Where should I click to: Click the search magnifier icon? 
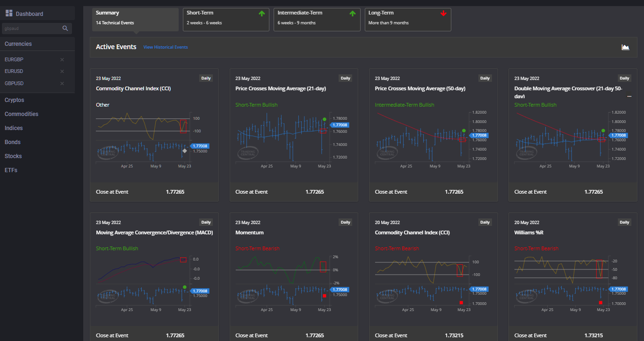65,29
